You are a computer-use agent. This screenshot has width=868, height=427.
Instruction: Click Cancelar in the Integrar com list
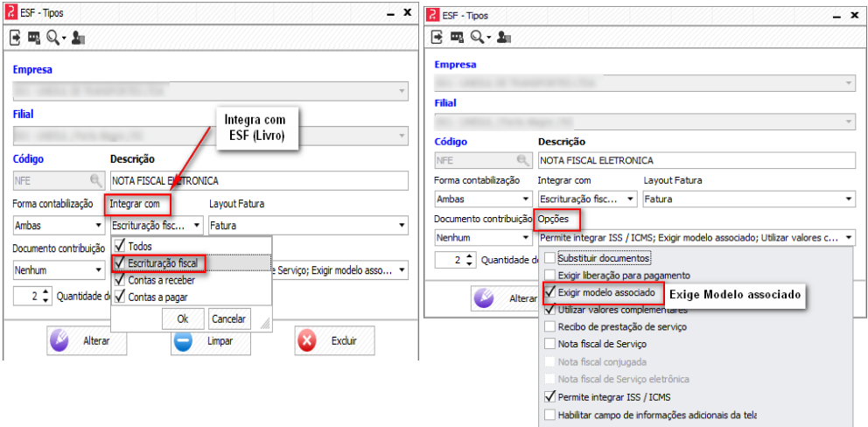point(229,319)
